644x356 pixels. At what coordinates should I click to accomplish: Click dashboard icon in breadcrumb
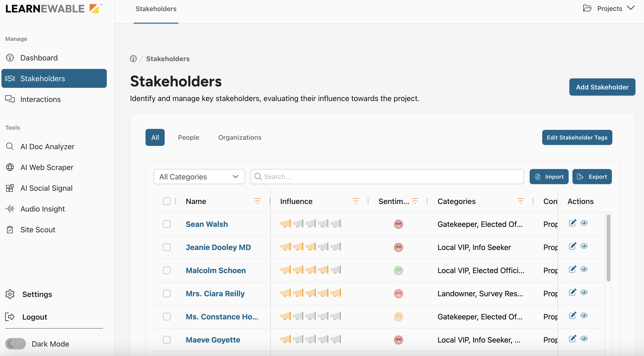coord(133,59)
